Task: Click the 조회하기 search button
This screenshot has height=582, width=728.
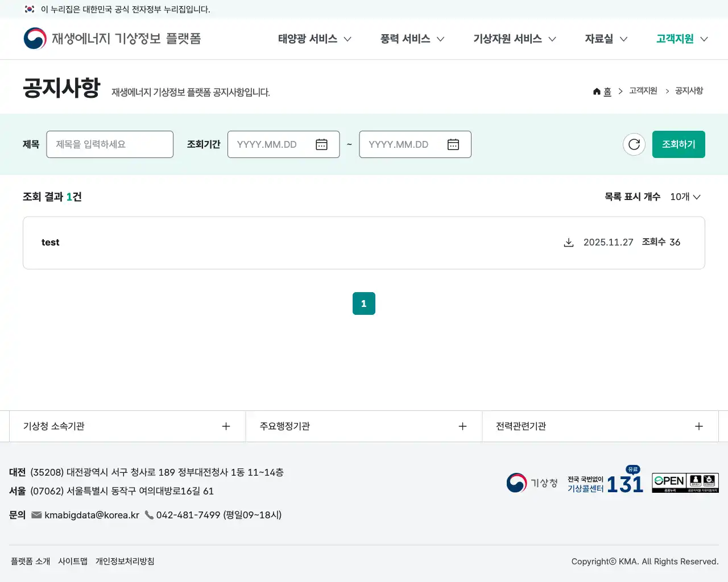Action: [x=679, y=144]
